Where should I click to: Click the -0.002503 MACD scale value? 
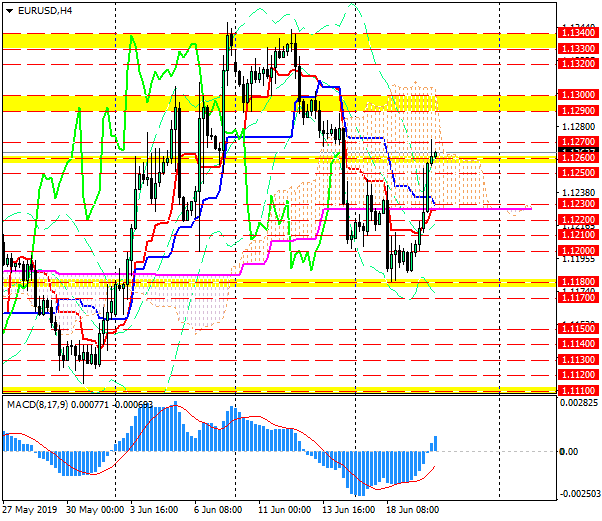(580, 493)
